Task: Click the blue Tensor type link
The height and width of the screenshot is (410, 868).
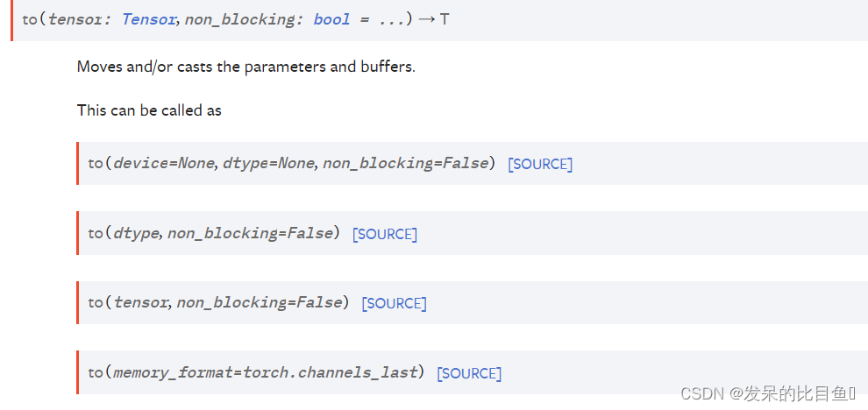Action: [148, 18]
